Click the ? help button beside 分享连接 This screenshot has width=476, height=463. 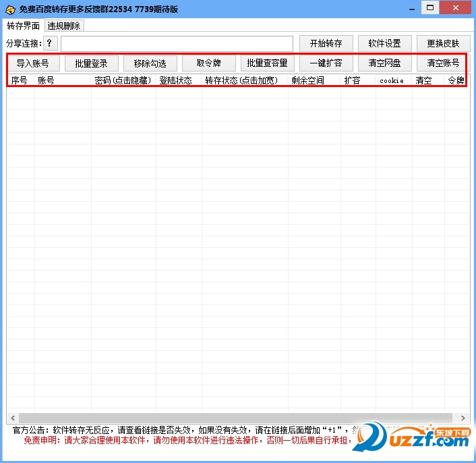pyautogui.click(x=51, y=44)
